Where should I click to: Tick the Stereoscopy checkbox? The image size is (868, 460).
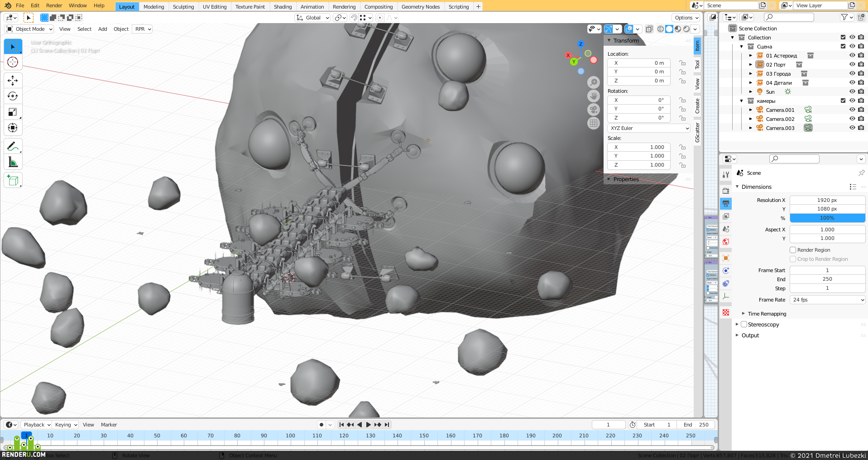click(744, 325)
